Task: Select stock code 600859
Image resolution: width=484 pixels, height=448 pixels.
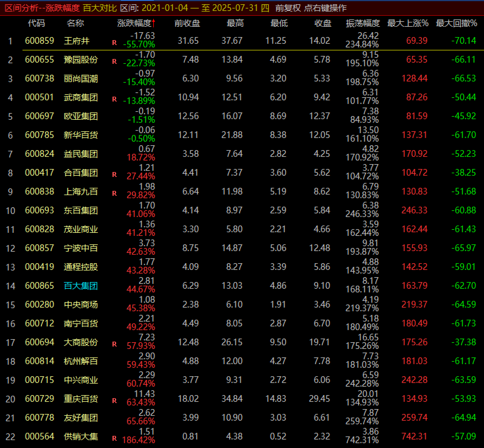Action: pyautogui.click(x=40, y=41)
